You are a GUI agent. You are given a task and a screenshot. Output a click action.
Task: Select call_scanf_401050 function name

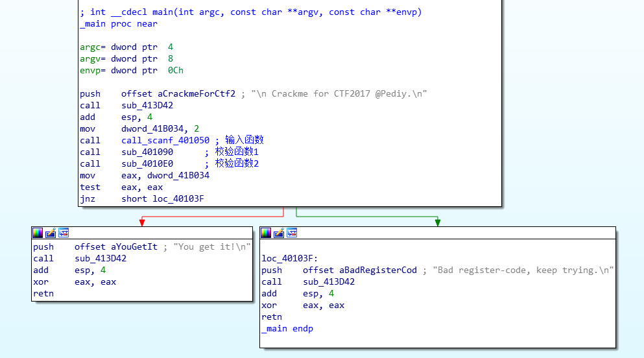(x=165, y=140)
